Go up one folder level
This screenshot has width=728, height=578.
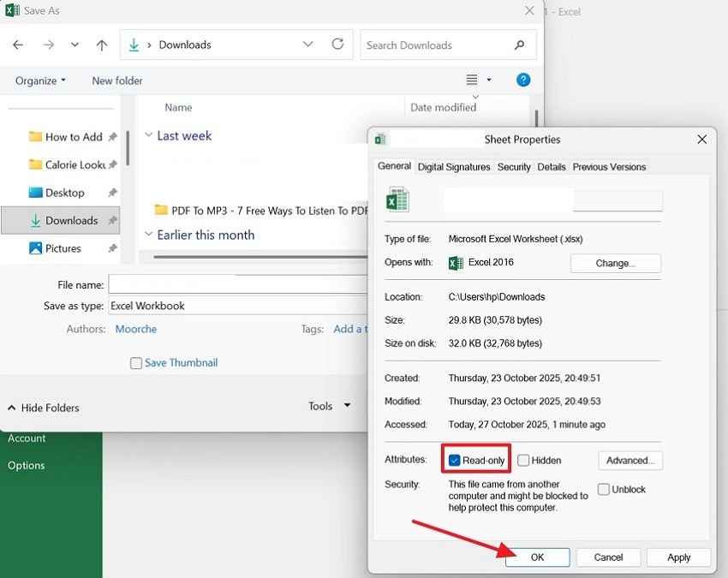102,45
